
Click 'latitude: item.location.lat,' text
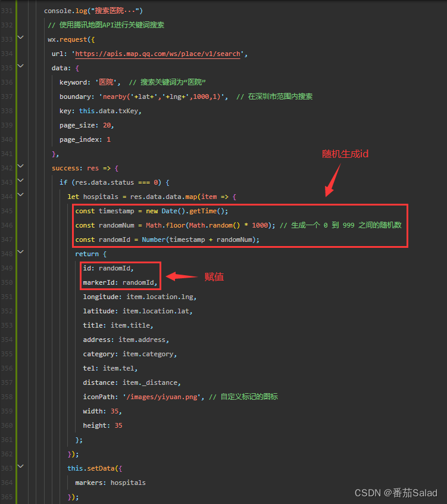click(137, 311)
